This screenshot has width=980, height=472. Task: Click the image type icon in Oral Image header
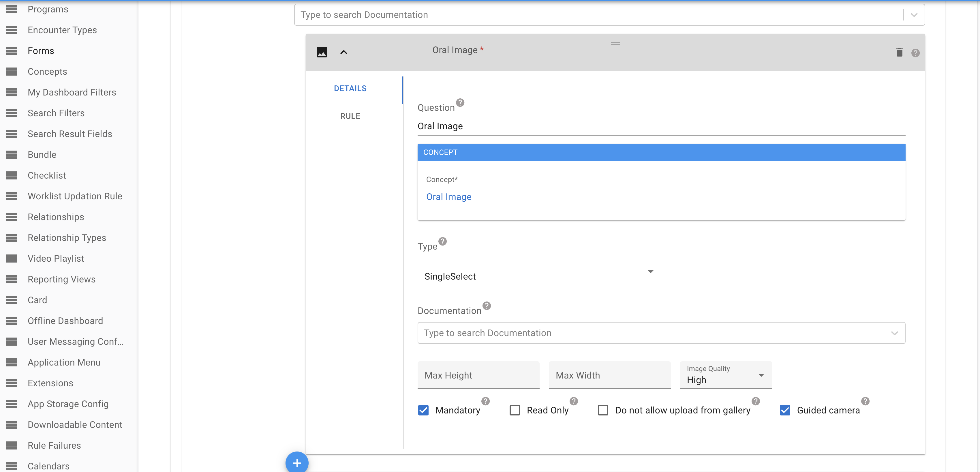click(322, 52)
